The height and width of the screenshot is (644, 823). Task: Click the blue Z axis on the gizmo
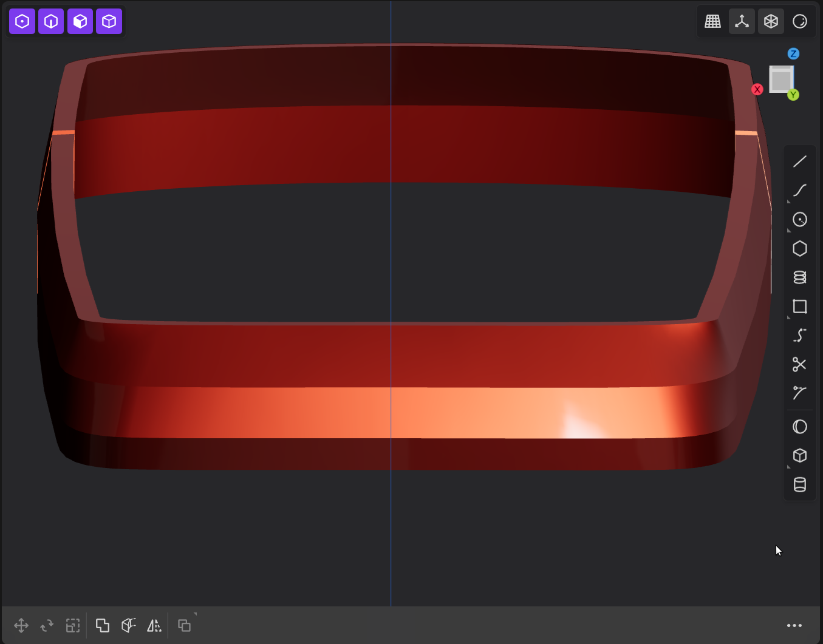pos(793,54)
